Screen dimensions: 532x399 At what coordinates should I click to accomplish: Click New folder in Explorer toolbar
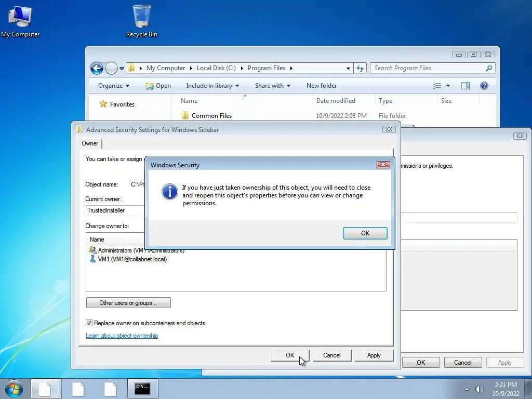[321, 86]
